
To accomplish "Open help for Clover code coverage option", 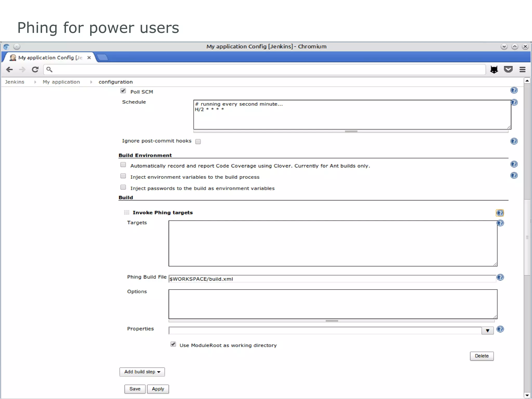I will click(514, 164).
